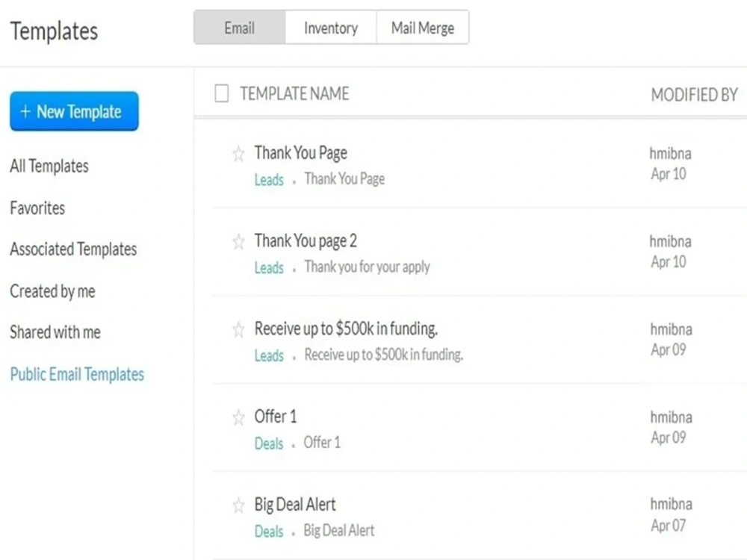747x560 pixels.
Task: Favorite the Thank You page 2 template
Action: [238, 242]
